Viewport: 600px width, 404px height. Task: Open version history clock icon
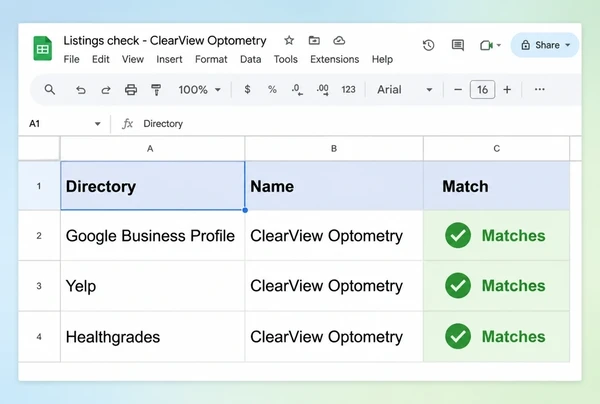(429, 45)
